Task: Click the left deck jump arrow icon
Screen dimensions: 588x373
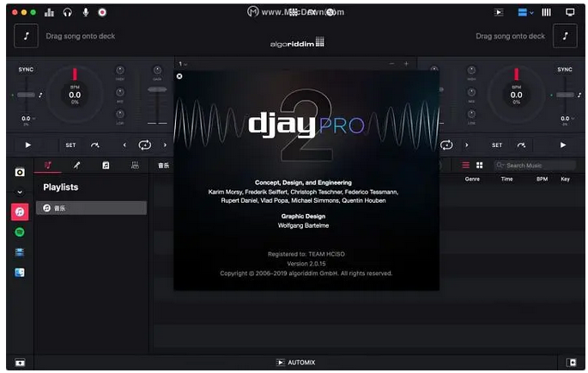Action: (x=95, y=145)
